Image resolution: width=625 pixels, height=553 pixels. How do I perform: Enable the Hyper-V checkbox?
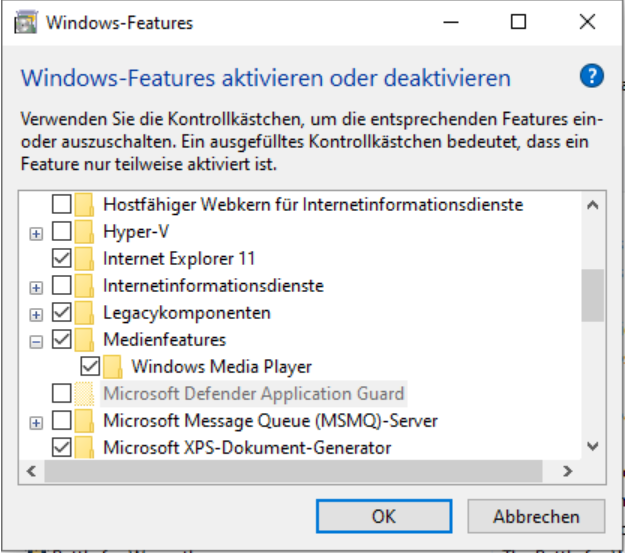[61, 231]
